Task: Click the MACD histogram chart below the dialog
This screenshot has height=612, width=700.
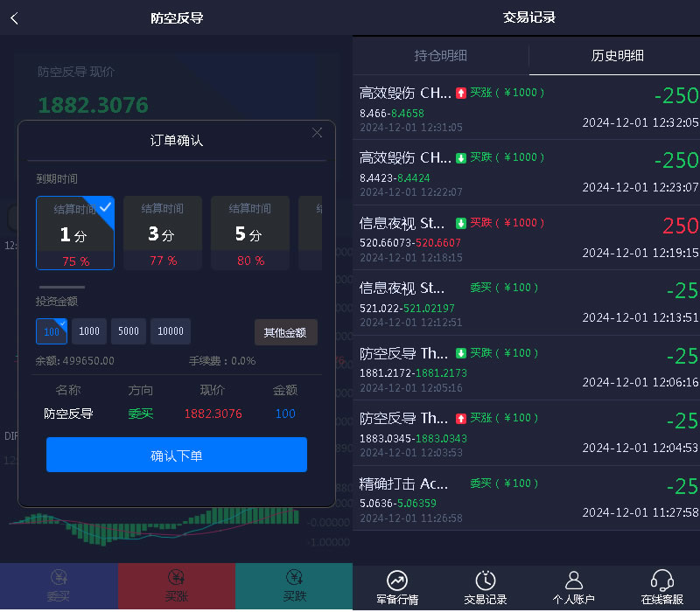Action: 154,526
